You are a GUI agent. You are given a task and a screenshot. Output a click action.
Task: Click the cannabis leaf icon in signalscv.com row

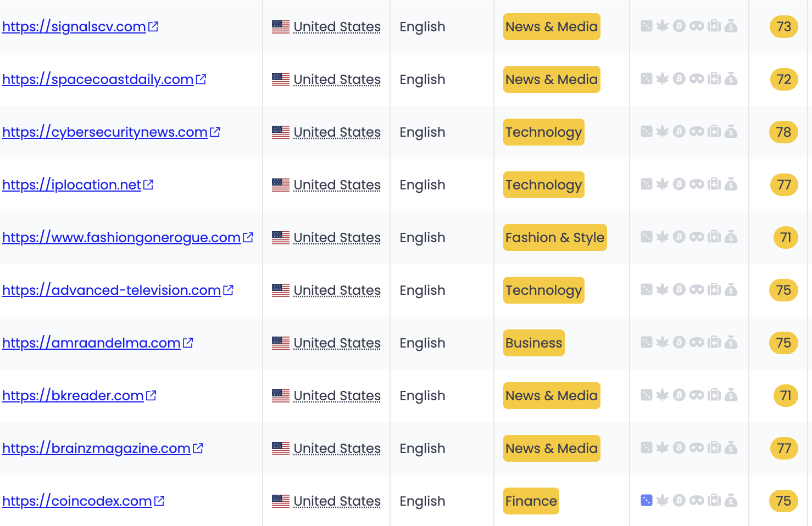pos(663,26)
